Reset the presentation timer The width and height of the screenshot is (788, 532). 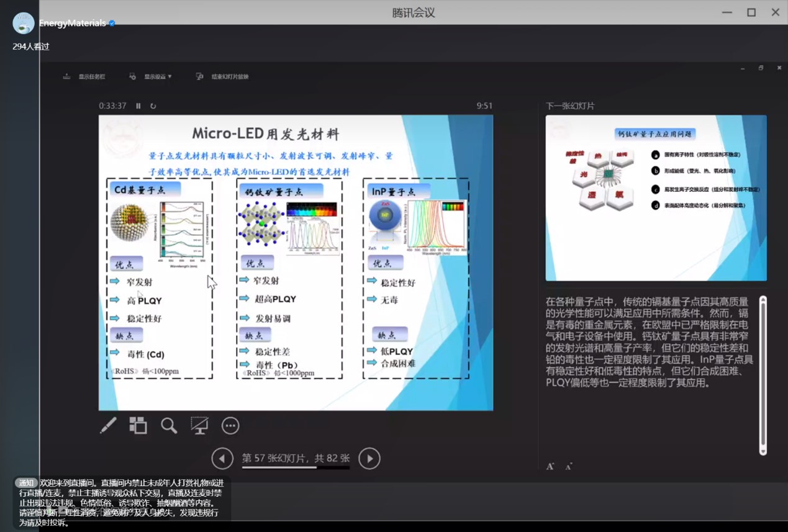click(153, 106)
